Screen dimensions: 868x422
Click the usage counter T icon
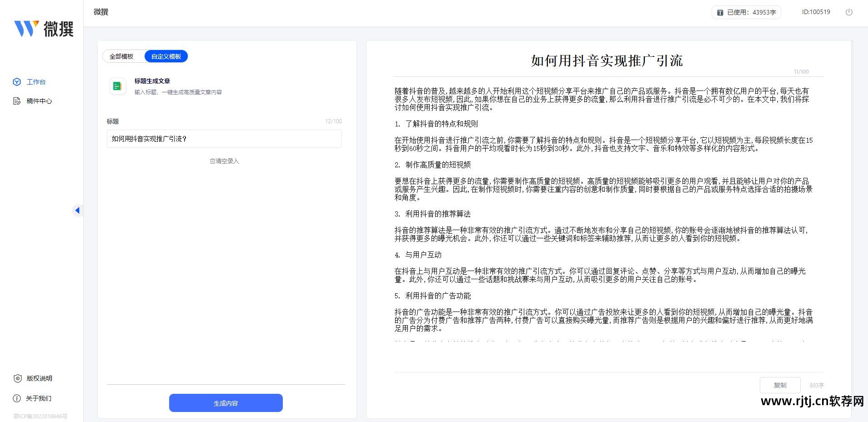720,13
